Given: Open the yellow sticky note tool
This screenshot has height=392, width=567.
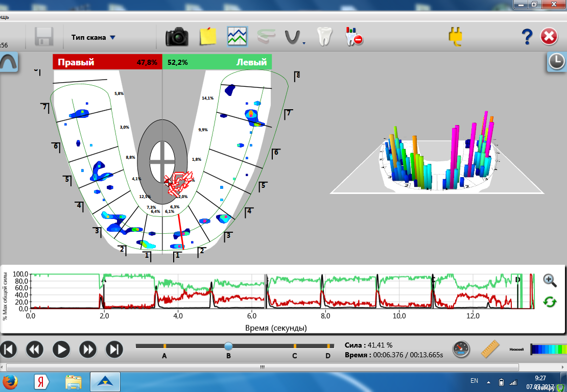Looking at the screenshot, I should click(x=208, y=37).
